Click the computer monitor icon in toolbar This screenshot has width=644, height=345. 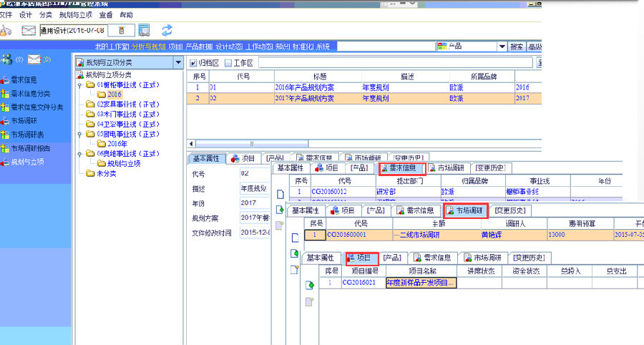coord(144,30)
